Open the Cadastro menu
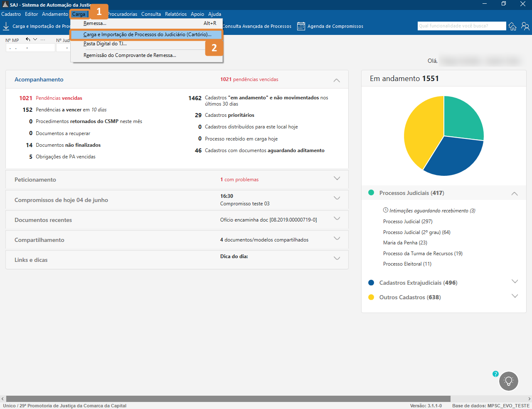The height and width of the screenshot is (409, 532). point(11,14)
